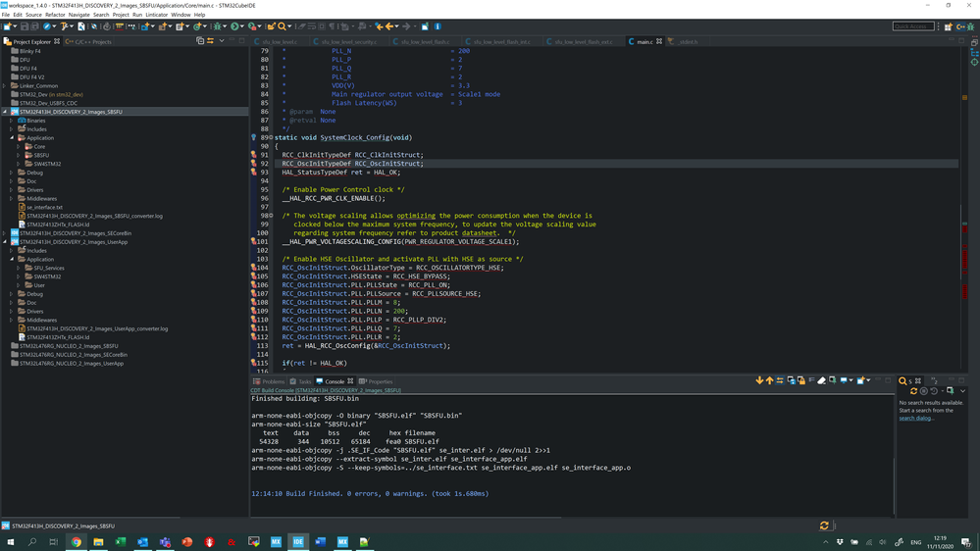This screenshot has width=980, height=551.
Task: Switch to the Tasks tab
Action: [x=300, y=381]
